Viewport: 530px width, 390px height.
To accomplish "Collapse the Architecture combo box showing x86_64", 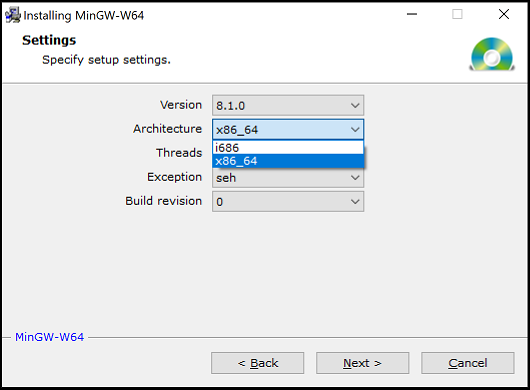I will (288, 129).
